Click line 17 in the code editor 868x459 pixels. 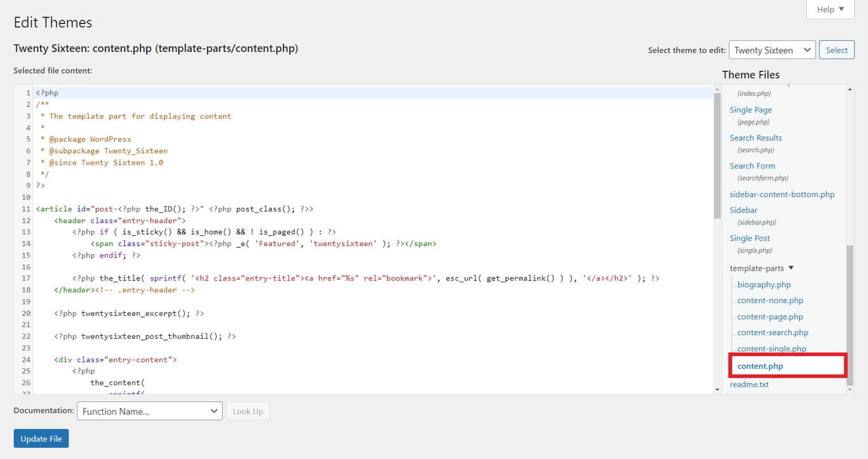(x=254, y=278)
